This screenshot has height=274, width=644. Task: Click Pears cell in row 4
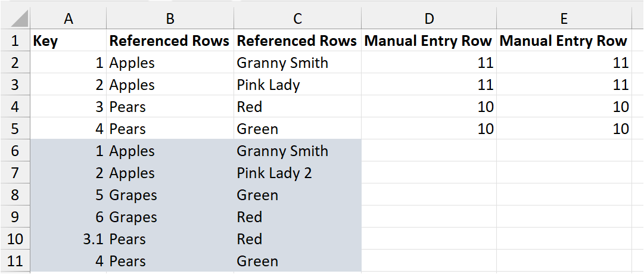coord(170,107)
